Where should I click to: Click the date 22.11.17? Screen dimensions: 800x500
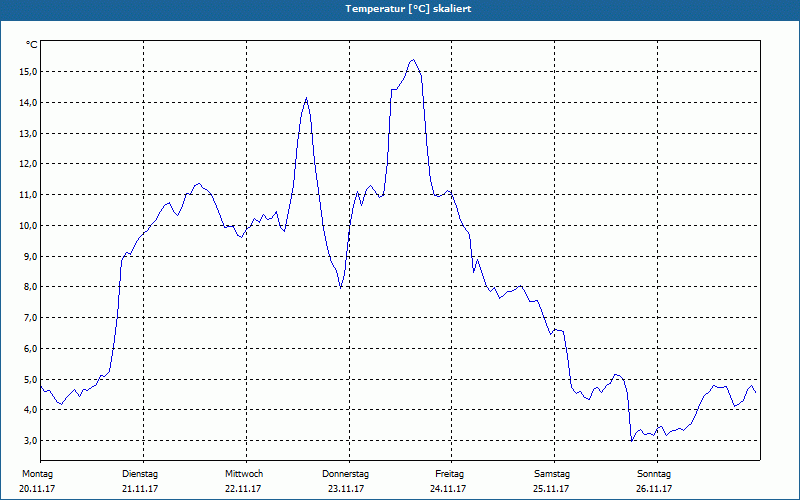(x=243, y=489)
